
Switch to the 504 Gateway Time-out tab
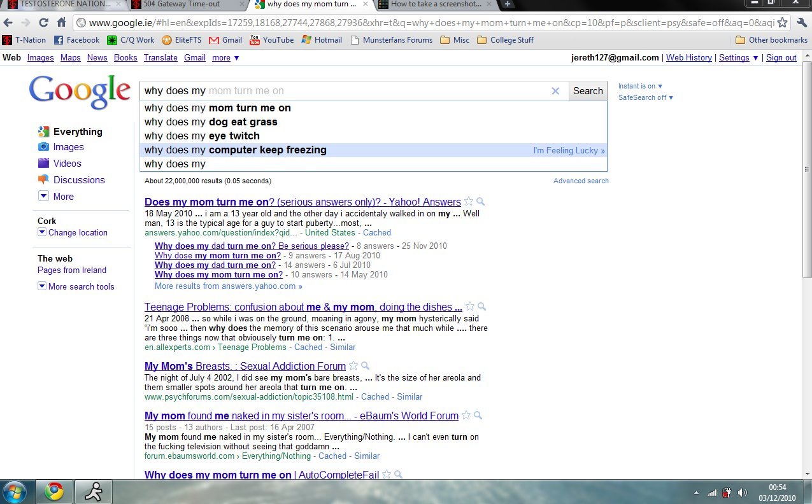[187, 4]
